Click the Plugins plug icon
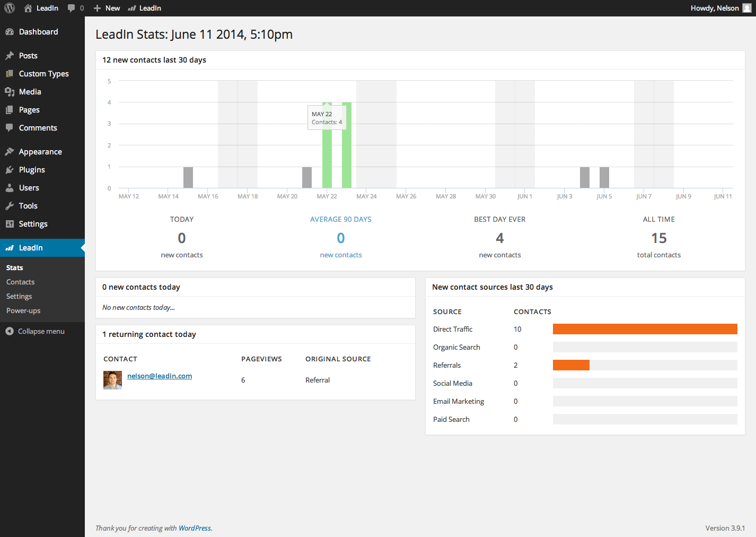This screenshot has width=756, height=537. [10, 170]
